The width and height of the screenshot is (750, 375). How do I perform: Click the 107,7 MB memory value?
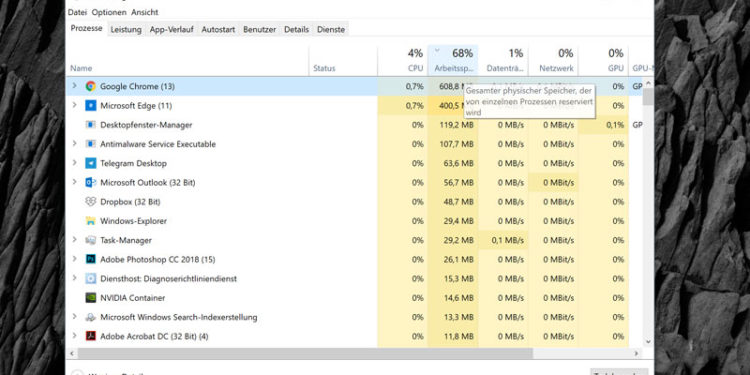pos(456,144)
